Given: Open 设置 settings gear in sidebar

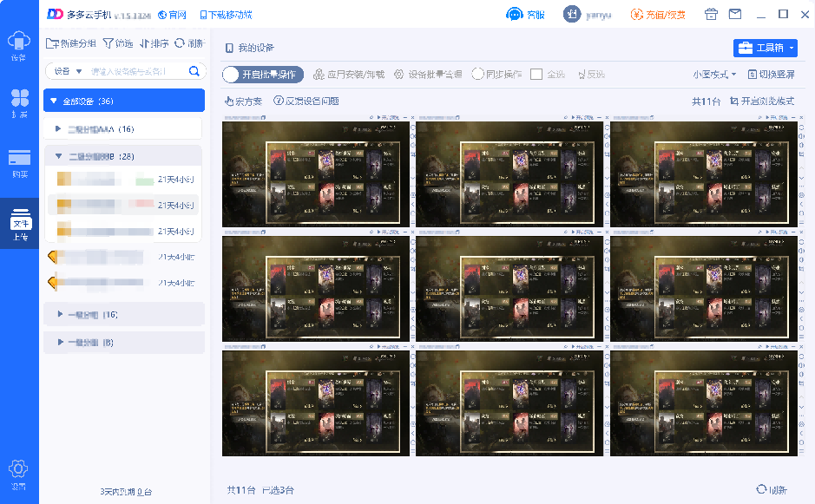Looking at the screenshot, I should pos(18,475).
